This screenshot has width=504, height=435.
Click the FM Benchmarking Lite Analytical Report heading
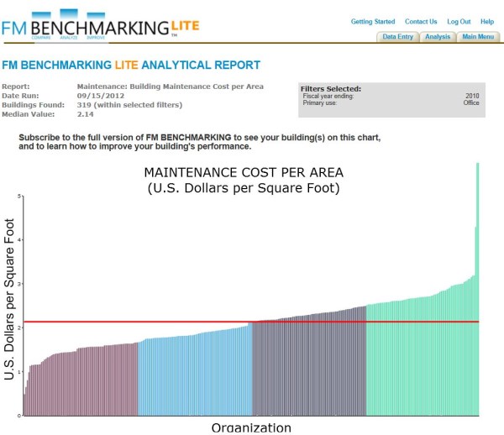[131, 65]
